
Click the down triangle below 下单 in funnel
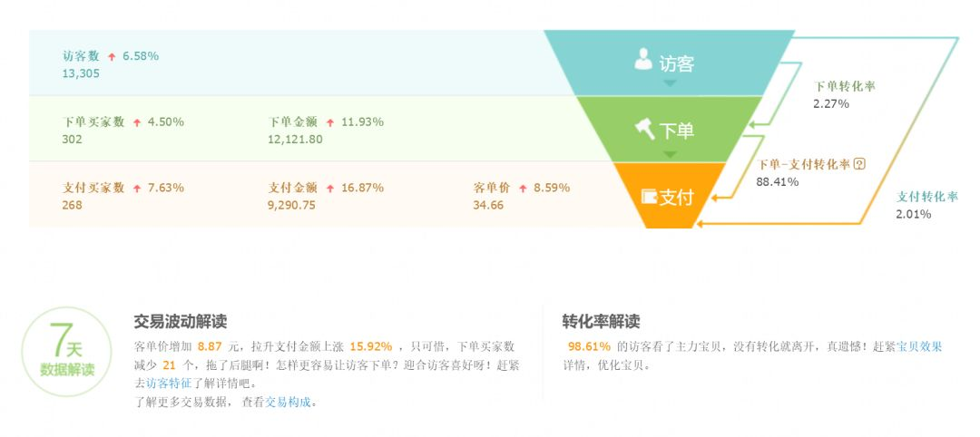tap(670, 154)
